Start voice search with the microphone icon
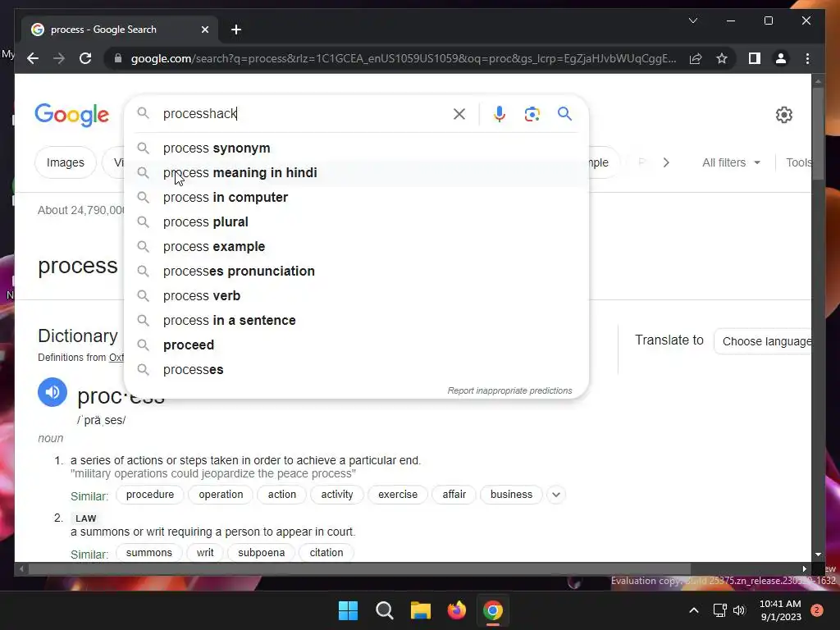Image resolution: width=840 pixels, height=630 pixels. [500, 114]
